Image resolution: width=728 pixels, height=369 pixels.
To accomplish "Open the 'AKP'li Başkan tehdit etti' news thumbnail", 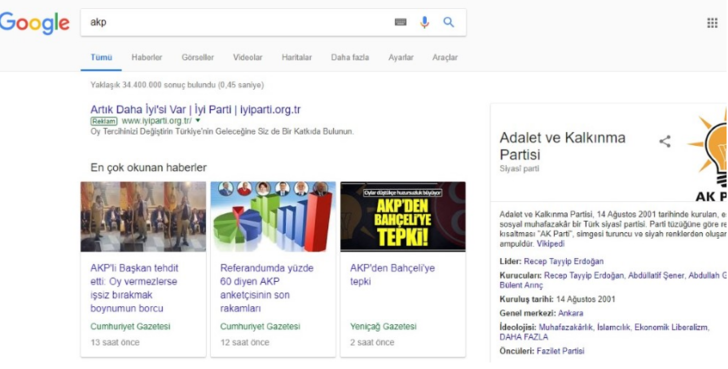I will point(143,217).
